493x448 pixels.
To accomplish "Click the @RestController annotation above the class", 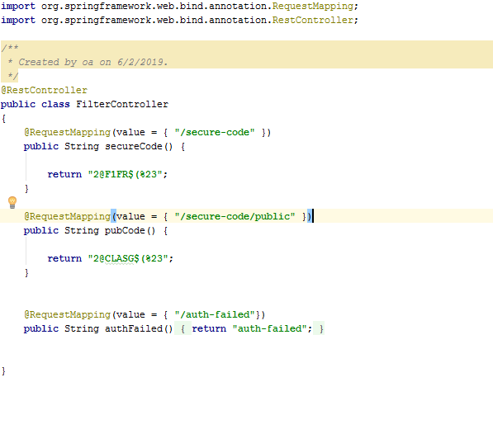I will click(44, 90).
